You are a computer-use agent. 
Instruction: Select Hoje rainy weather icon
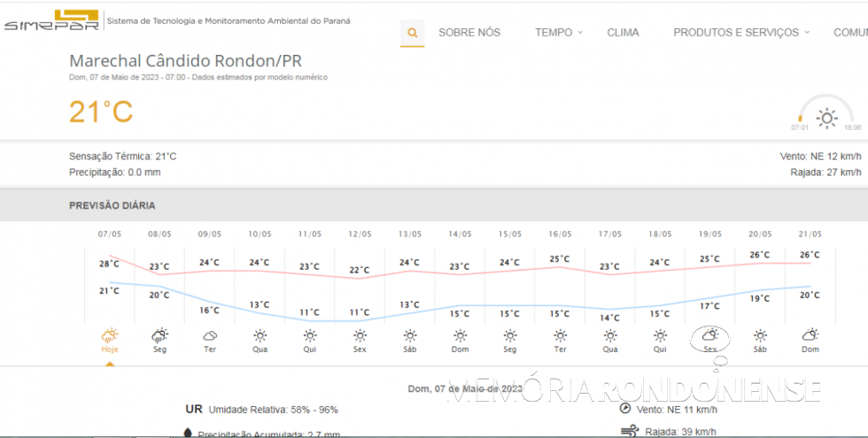[x=110, y=335]
